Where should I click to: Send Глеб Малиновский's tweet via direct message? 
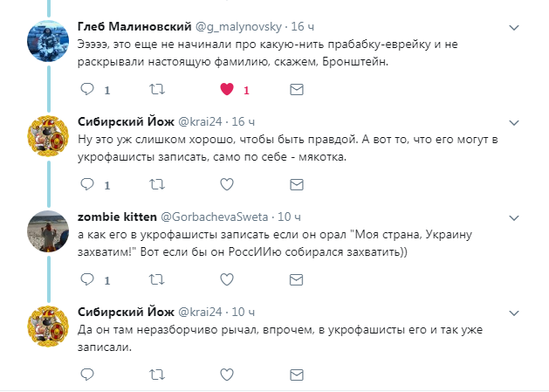(x=297, y=89)
